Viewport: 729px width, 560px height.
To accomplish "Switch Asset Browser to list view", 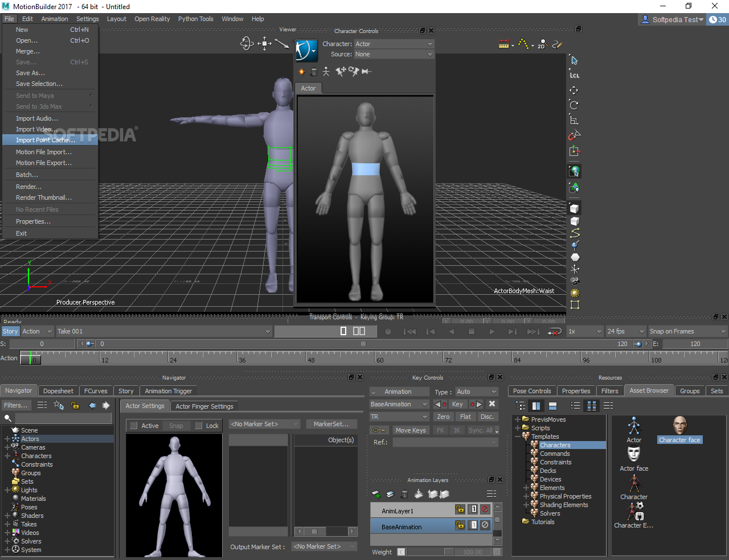I will tap(575, 406).
